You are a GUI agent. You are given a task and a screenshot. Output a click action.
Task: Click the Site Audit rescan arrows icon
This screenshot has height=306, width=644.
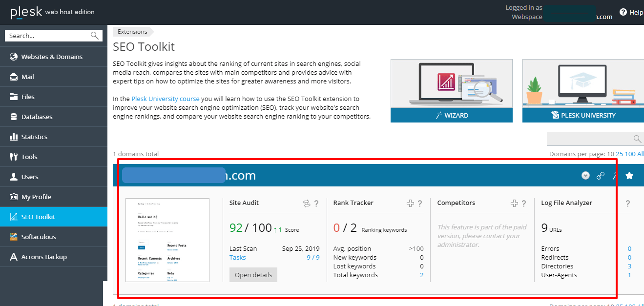click(x=307, y=204)
